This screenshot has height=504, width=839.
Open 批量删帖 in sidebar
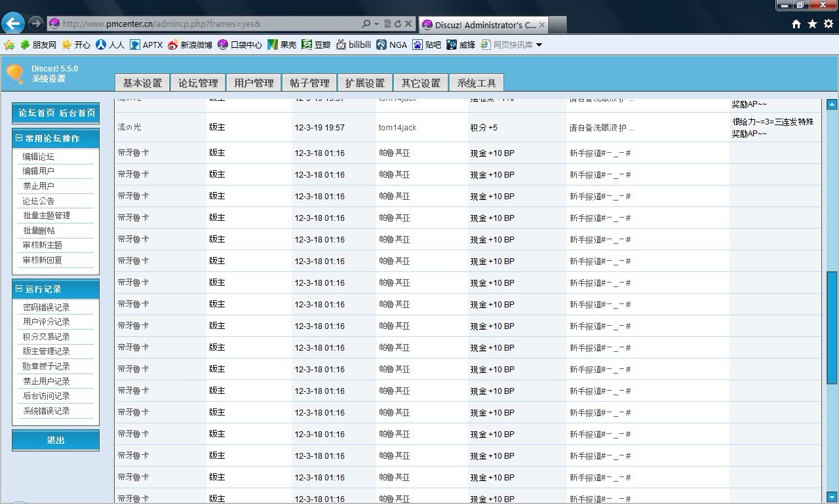[x=39, y=231]
